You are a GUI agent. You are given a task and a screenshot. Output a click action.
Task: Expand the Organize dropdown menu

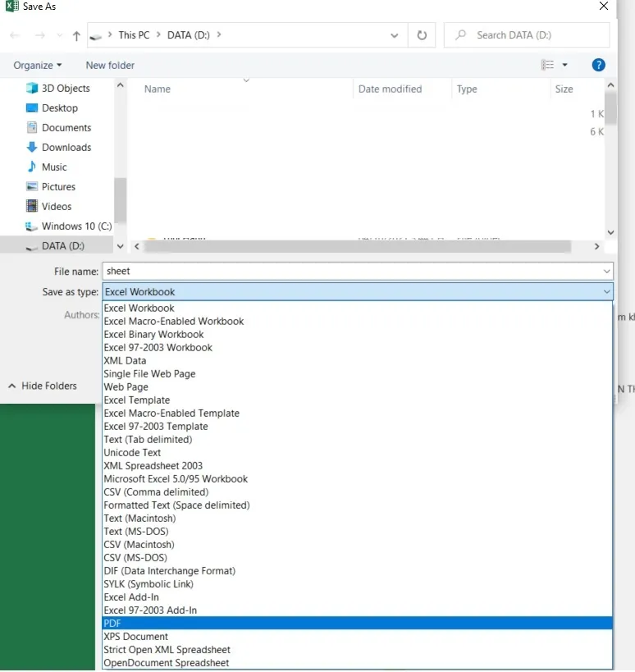coord(38,66)
